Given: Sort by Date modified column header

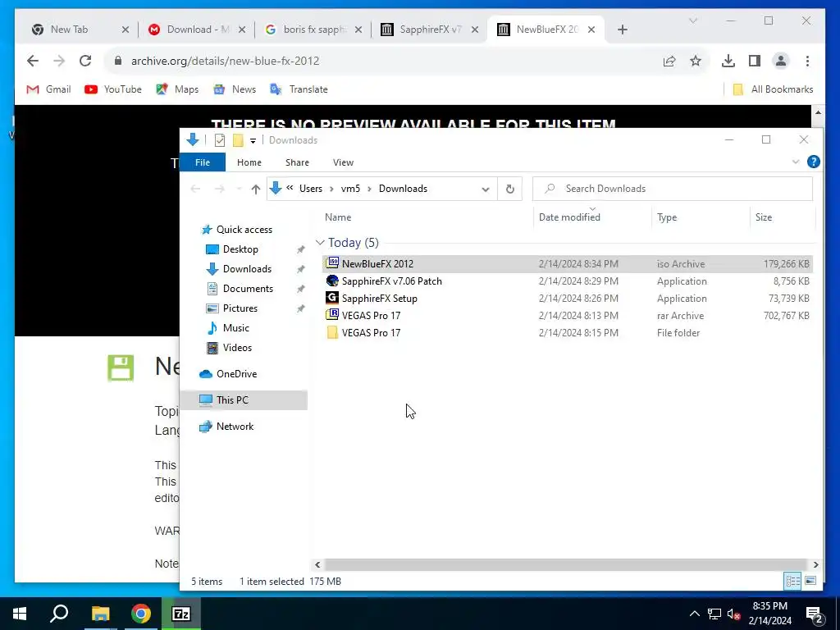Looking at the screenshot, I should [569, 217].
